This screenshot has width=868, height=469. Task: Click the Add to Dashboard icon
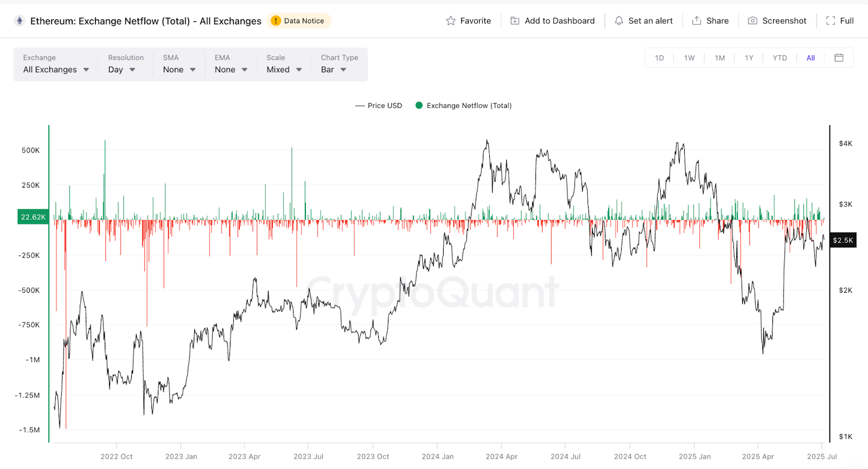click(515, 21)
